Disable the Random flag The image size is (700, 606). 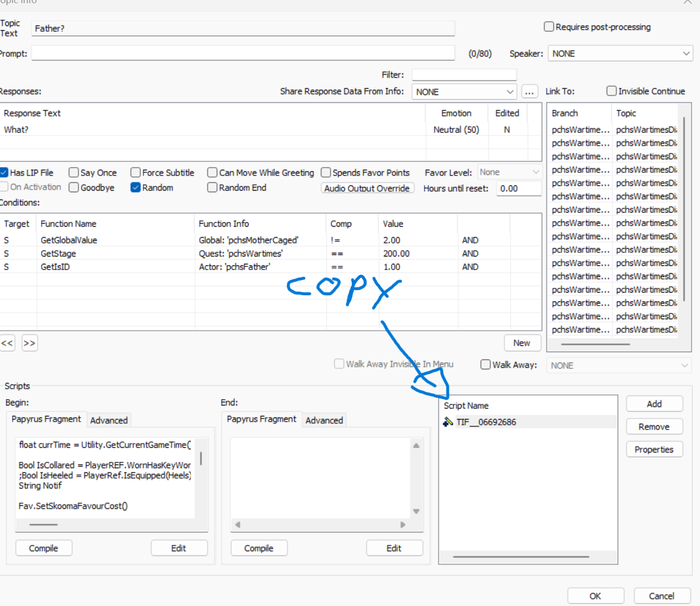point(136,187)
